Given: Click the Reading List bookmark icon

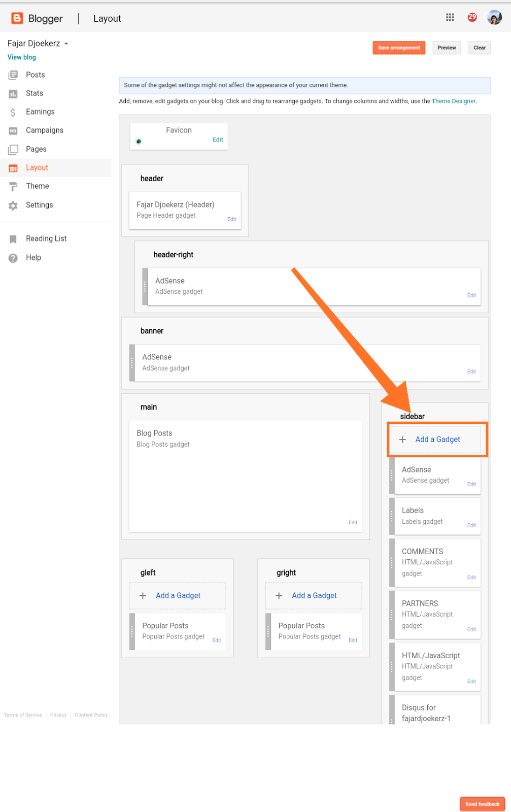Looking at the screenshot, I should pyautogui.click(x=13, y=239).
